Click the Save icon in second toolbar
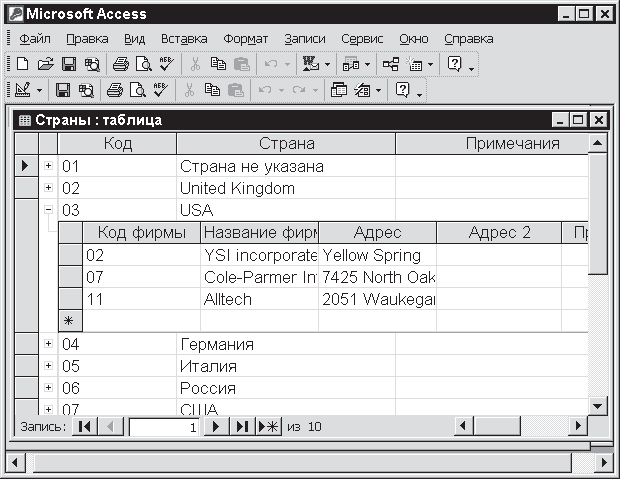This screenshot has width=620, height=479. (x=62, y=90)
